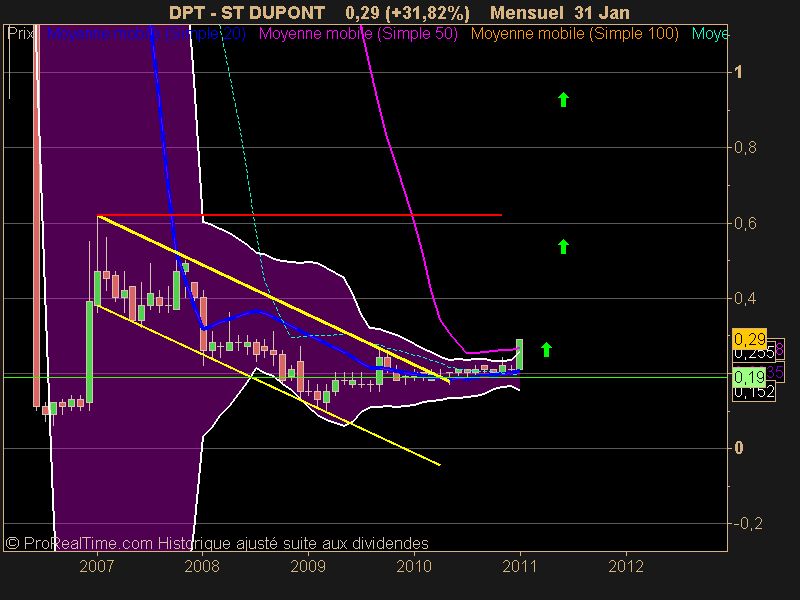Click the large green candle at early 2007
800x600 pixels.
point(89,352)
